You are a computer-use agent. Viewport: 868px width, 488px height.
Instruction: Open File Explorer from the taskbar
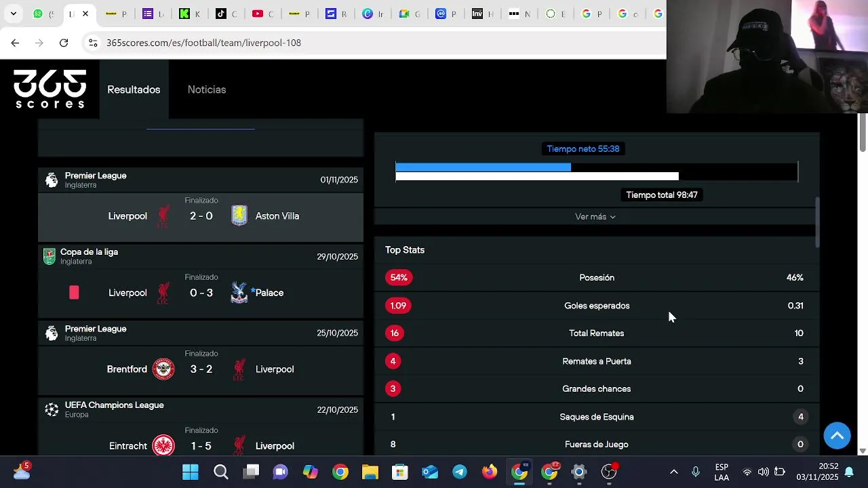[x=370, y=472]
